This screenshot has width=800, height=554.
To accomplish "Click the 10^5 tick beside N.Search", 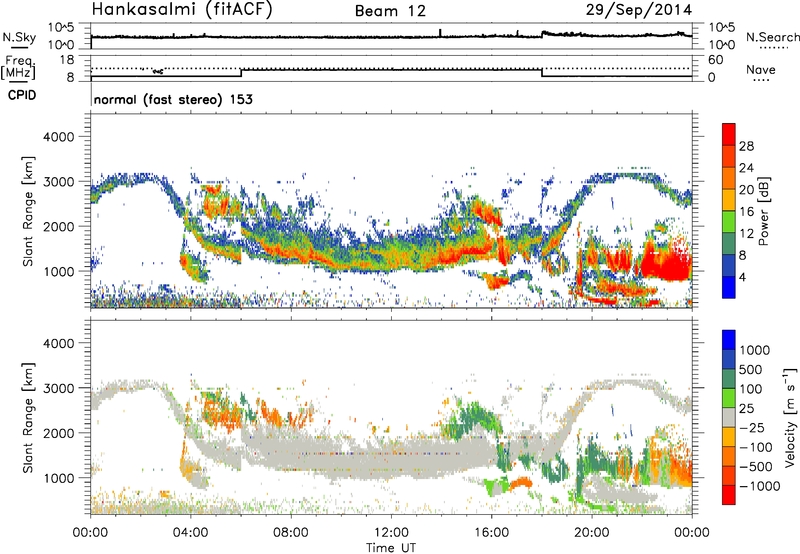I will click(721, 28).
